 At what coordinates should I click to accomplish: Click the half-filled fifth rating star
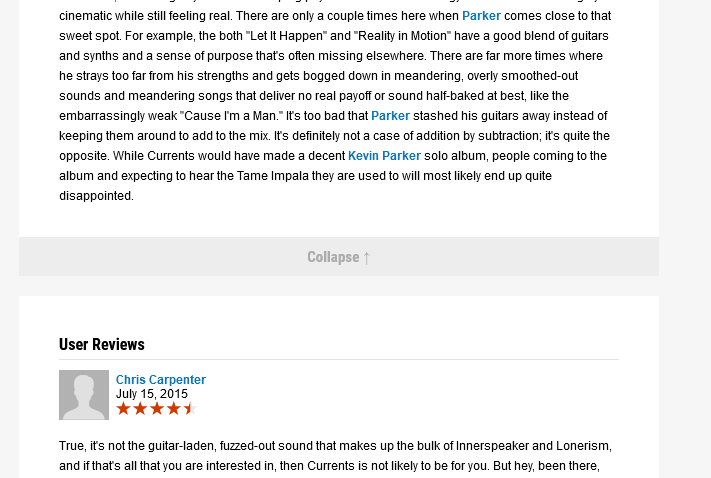click(189, 409)
